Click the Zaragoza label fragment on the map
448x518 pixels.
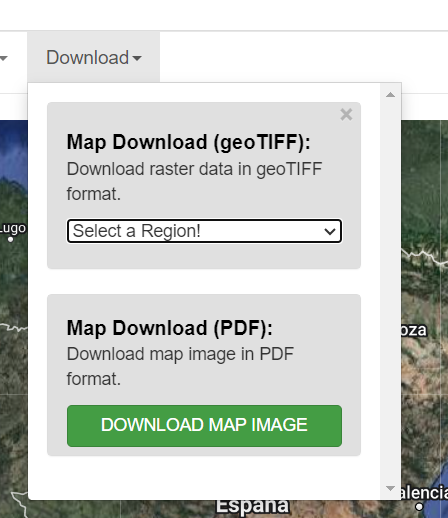click(414, 330)
